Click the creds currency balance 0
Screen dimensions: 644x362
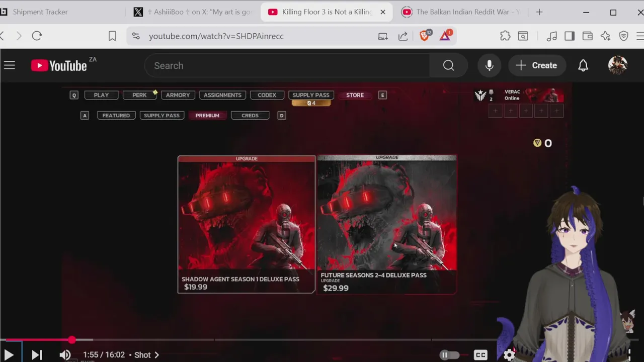[x=543, y=143]
